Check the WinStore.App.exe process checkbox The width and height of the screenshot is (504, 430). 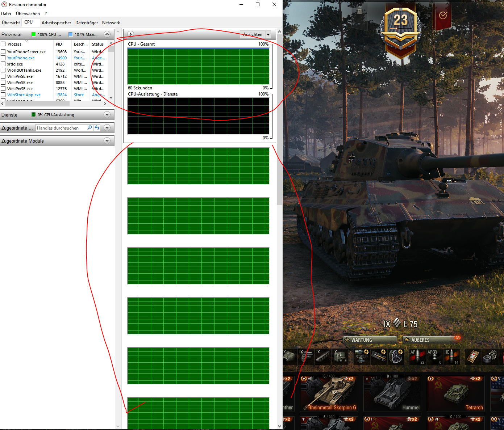[x=3, y=95]
